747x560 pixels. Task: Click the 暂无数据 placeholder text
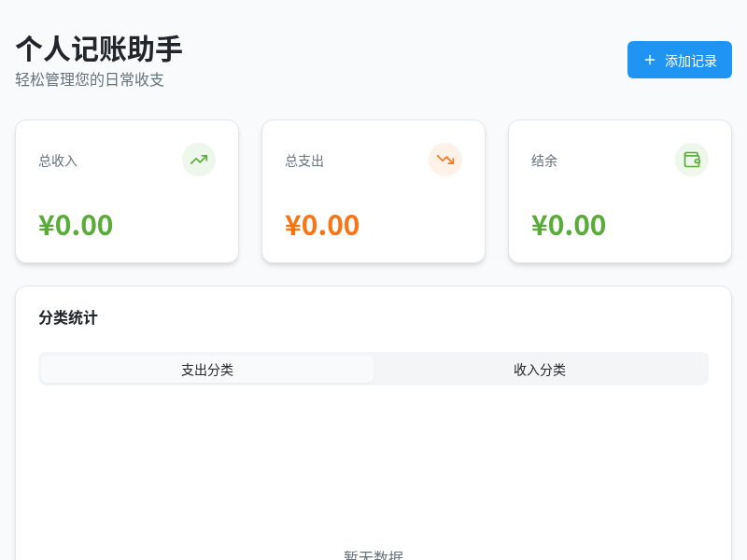pyautogui.click(x=373, y=553)
